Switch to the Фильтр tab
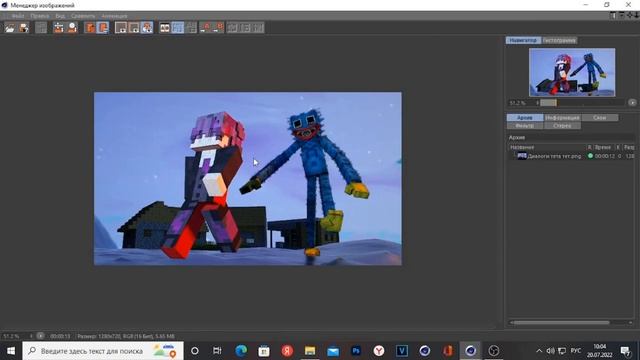 [524, 126]
